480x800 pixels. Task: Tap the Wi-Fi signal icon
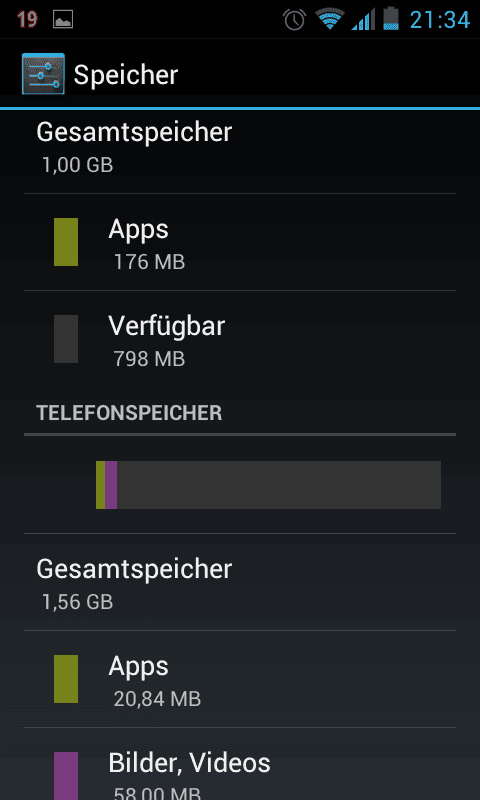coord(330,19)
